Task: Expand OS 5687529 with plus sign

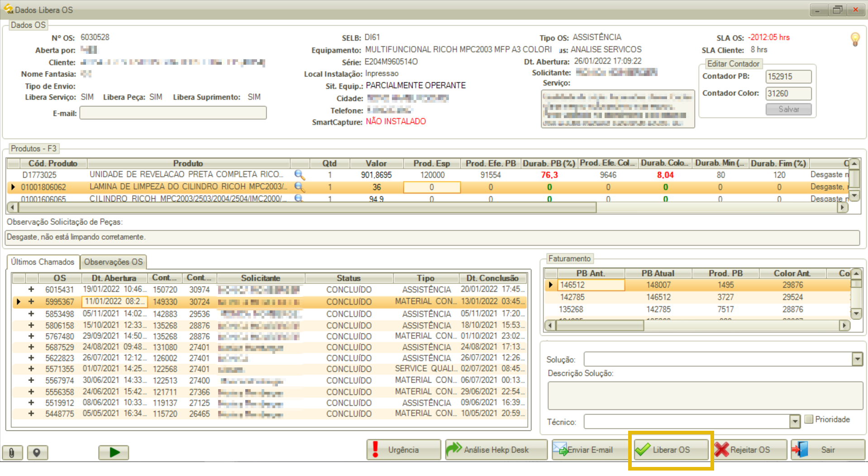Action: tap(31, 347)
